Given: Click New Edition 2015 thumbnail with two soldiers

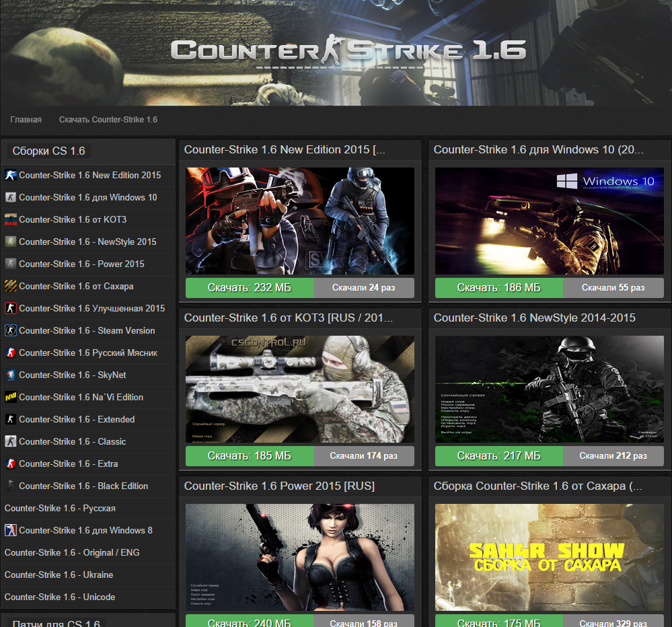Looking at the screenshot, I should (x=300, y=221).
